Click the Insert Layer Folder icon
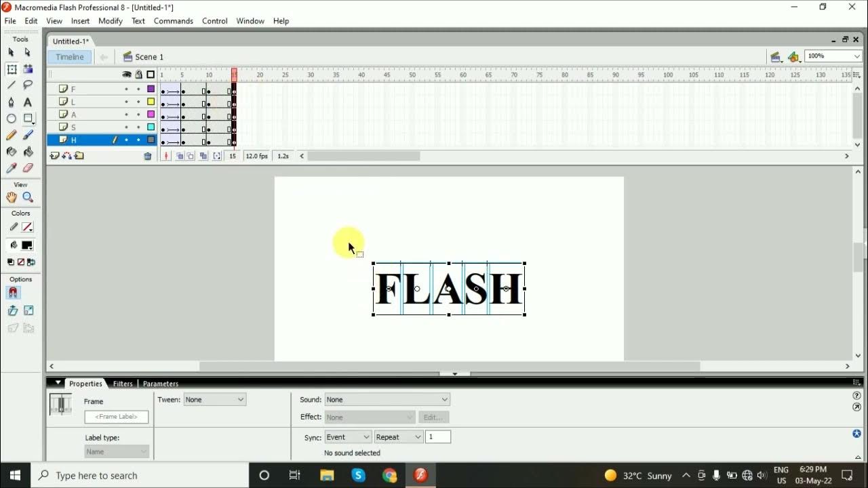Image resolution: width=868 pixels, height=488 pixels. point(79,156)
